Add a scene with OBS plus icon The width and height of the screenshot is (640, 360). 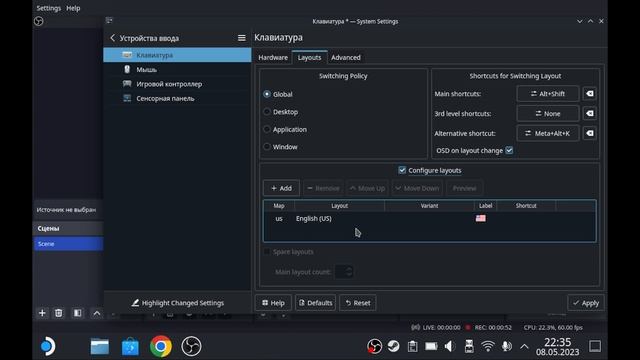coord(42,313)
